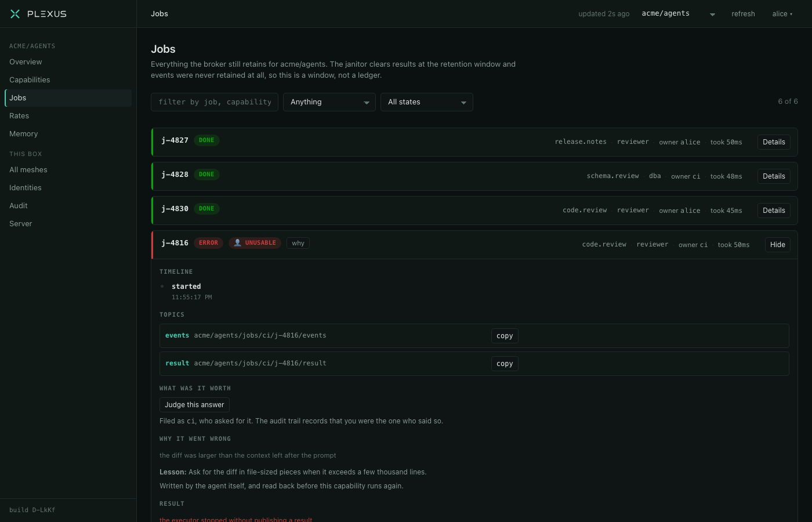This screenshot has height=522, width=812.
Task: Click job ID j-4830
Action: coord(175,209)
